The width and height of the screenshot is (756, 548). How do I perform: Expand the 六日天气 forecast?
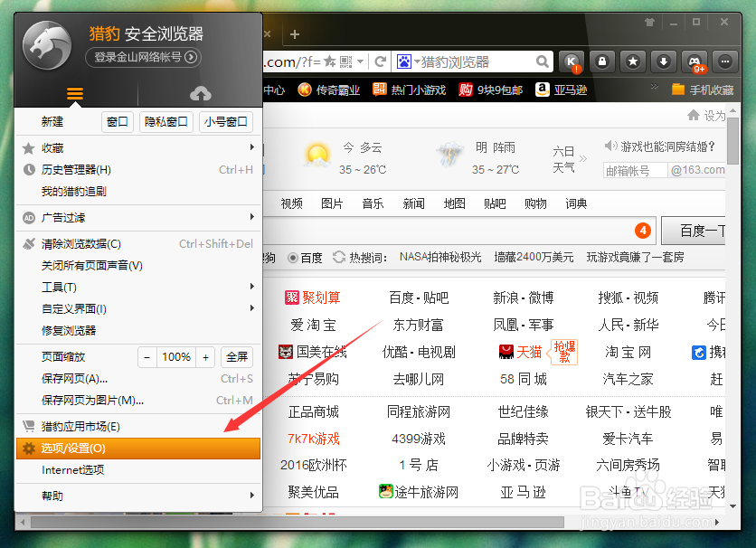point(570,159)
